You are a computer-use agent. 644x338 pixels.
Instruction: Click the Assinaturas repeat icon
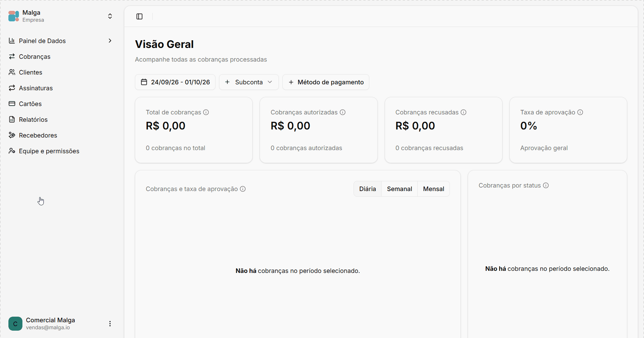tap(12, 88)
